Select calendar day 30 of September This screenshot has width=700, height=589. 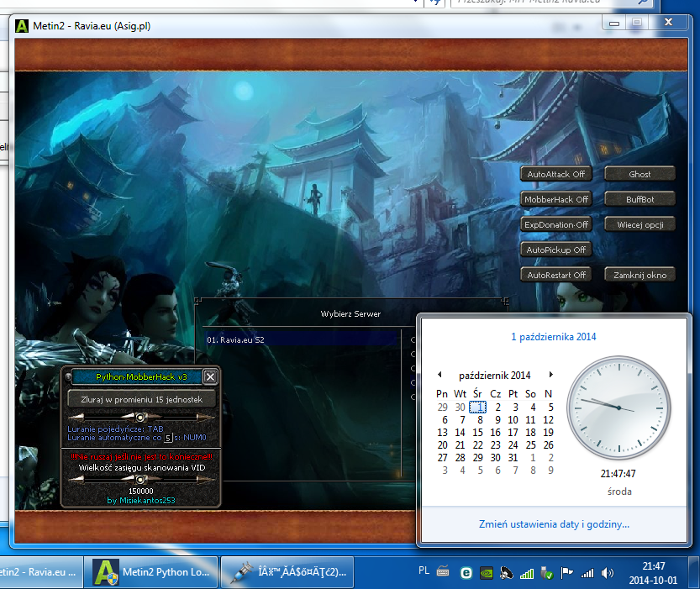point(461,407)
